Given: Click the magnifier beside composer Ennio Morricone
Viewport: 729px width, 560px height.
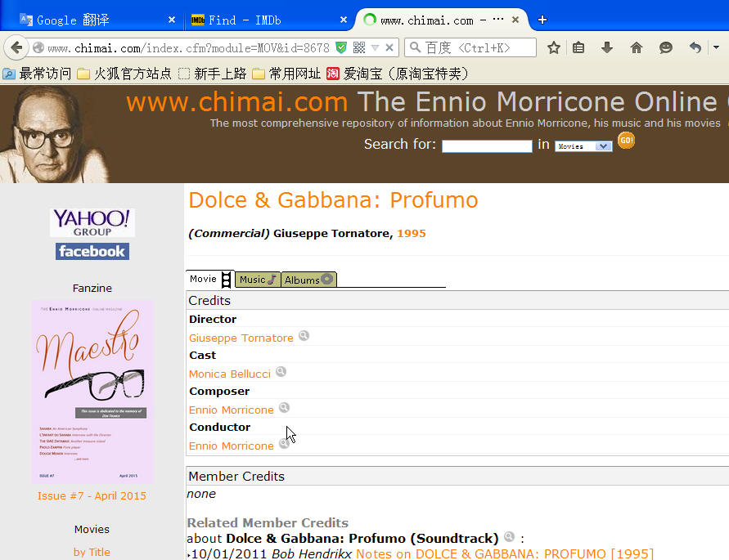Looking at the screenshot, I should [284, 408].
